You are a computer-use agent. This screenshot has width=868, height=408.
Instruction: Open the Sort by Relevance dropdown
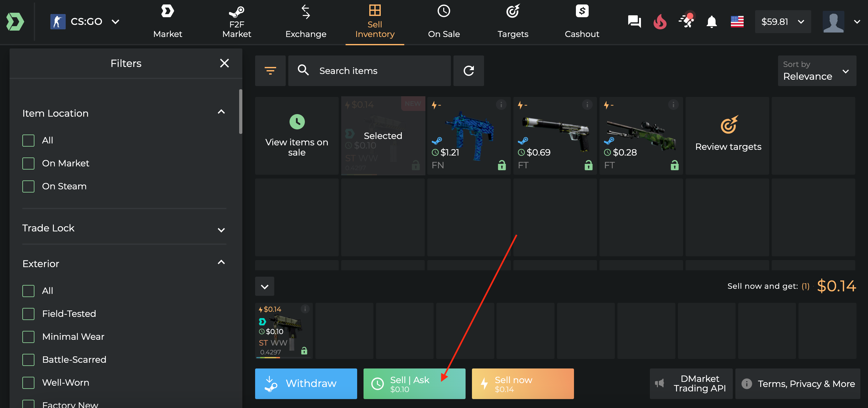[x=817, y=71]
